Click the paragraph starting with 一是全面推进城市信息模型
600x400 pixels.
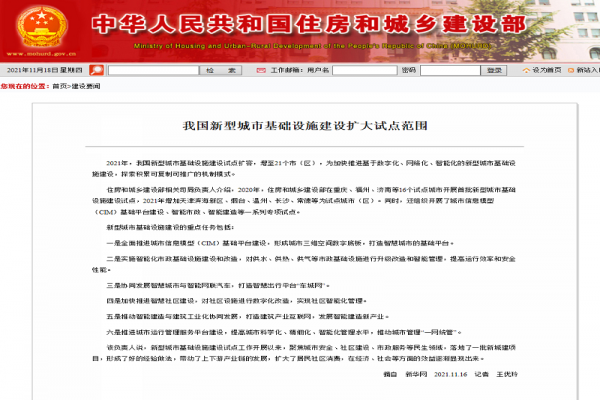(280, 243)
